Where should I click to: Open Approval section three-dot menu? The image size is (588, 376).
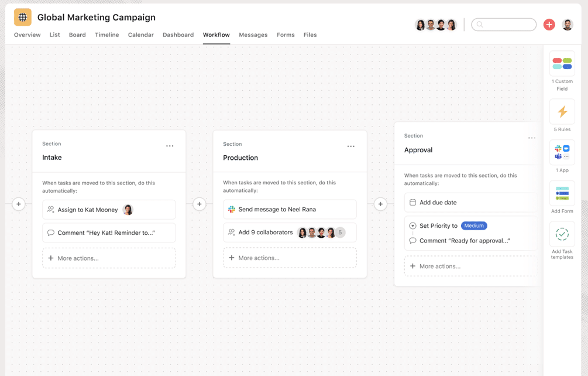click(x=531, y=138)
